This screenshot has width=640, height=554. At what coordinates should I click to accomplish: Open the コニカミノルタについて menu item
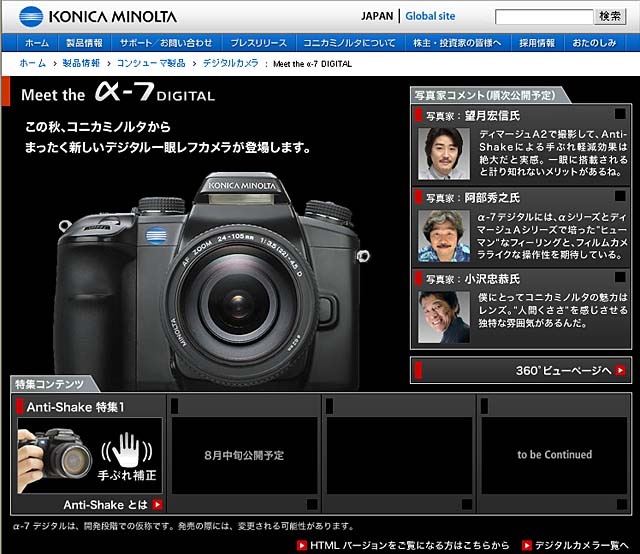[349, 43]
